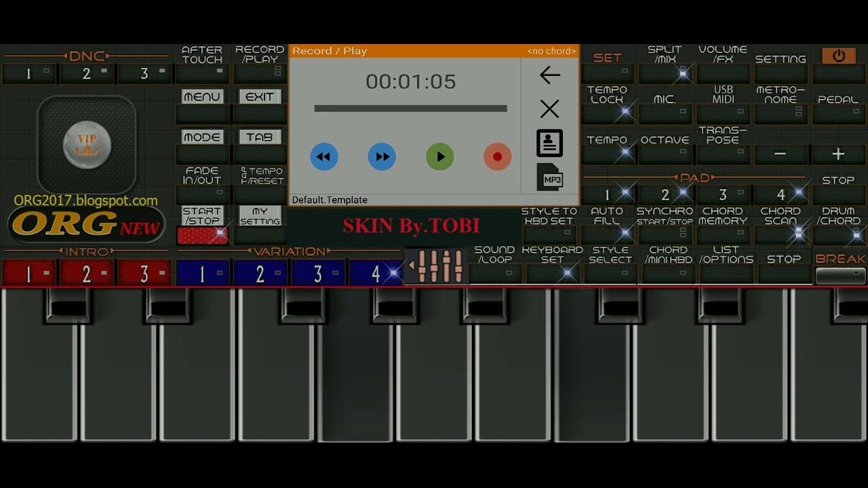Toggle SPLIT/MIX
Screen dimensions: 868x488
(x=665, y=73)
